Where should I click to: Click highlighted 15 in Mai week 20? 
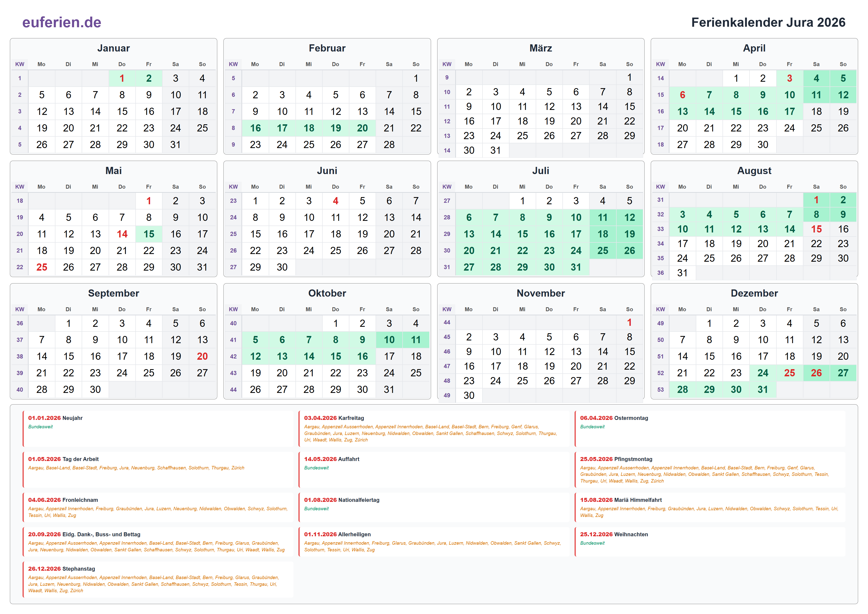click(148, 234)
